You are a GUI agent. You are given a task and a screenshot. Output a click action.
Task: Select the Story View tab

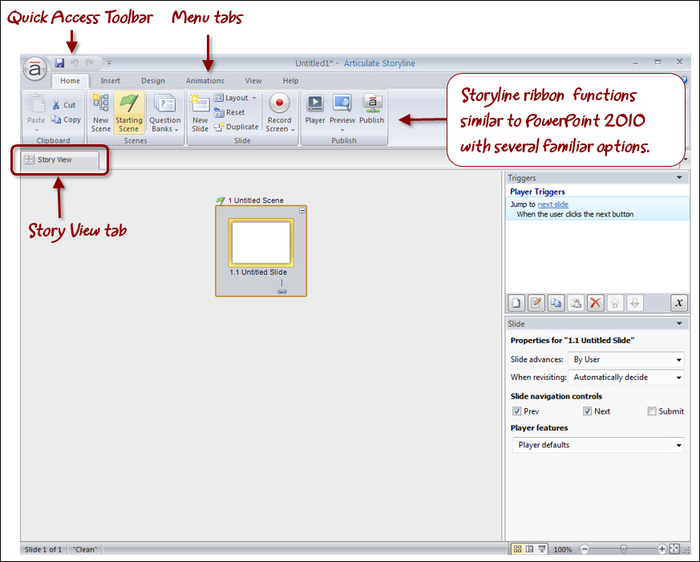(x=59, y=160)
